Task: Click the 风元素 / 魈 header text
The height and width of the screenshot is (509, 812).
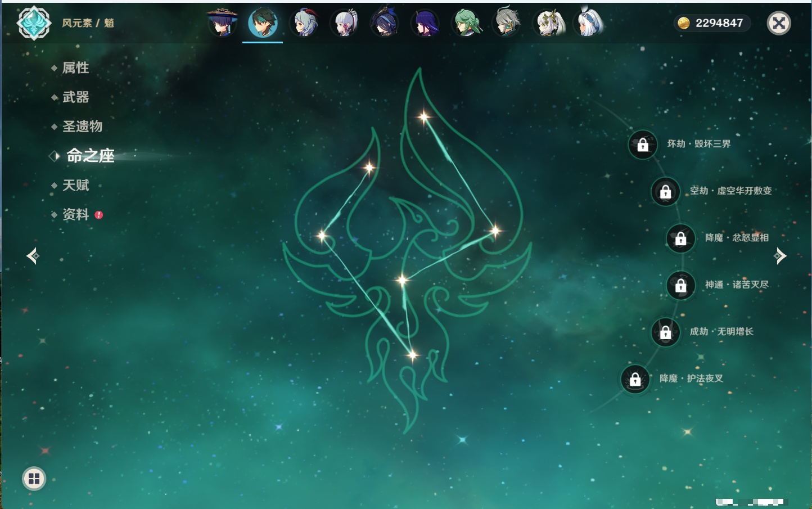Action: 88,23
